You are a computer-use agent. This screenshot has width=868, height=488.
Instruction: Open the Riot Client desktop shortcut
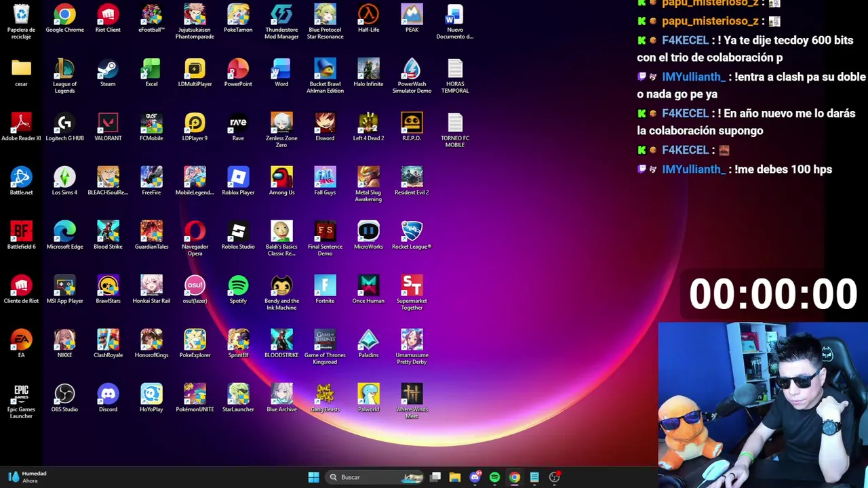pyautogui.click(x=108, y=19)
